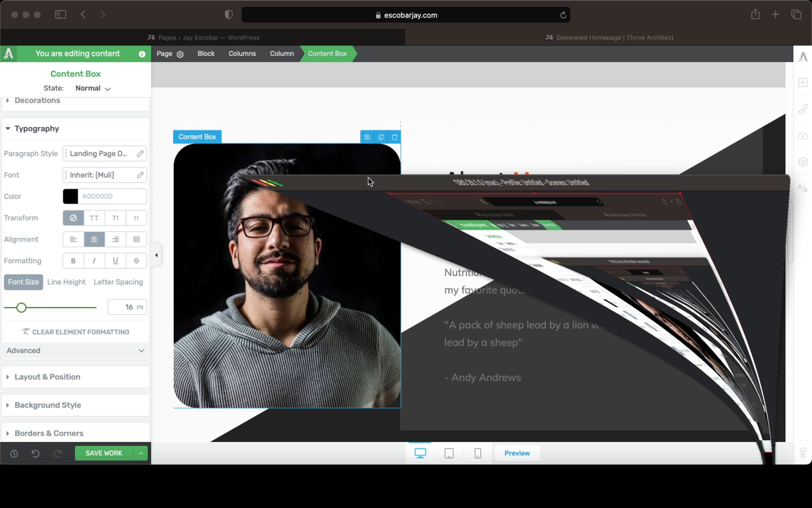Open revision history clock icon
The height and width of the screenshot is (508, 812).
tap(14, 453)
